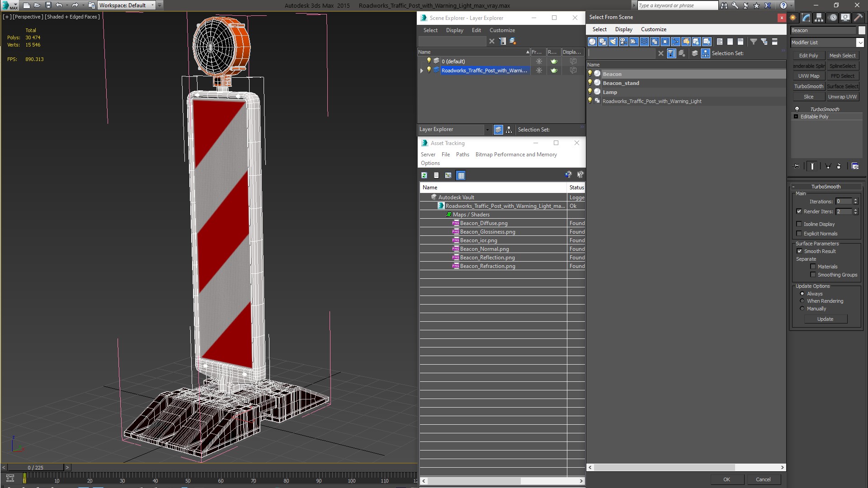Toggle shapes display filter in Select From Scene
Screen dimensions: 868x488
pyautogui.click(x=603, y=42)
